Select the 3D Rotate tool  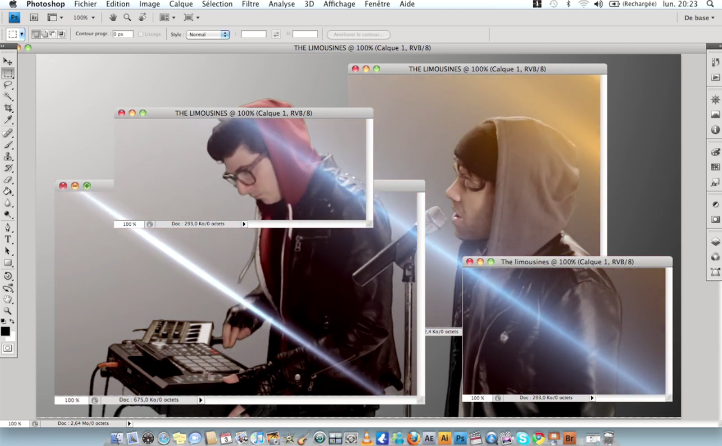(8, 276)
